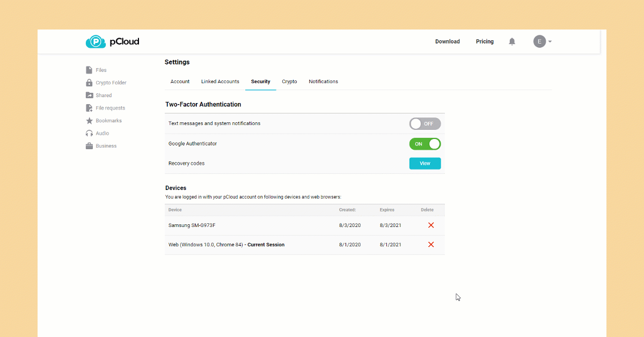This screenshot has height=337, width=644.
Task: Click the Text messages and system notifications label
Action: tap(214, 123)
